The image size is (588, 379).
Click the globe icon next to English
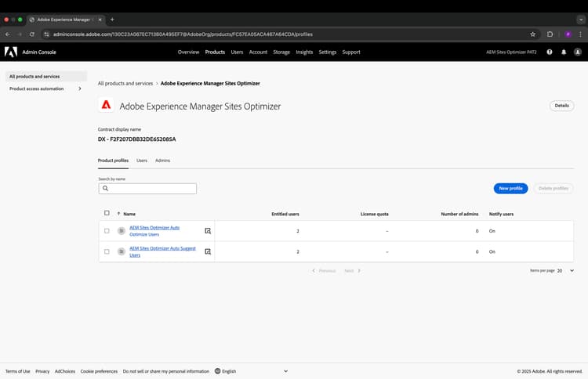[217, 371]
